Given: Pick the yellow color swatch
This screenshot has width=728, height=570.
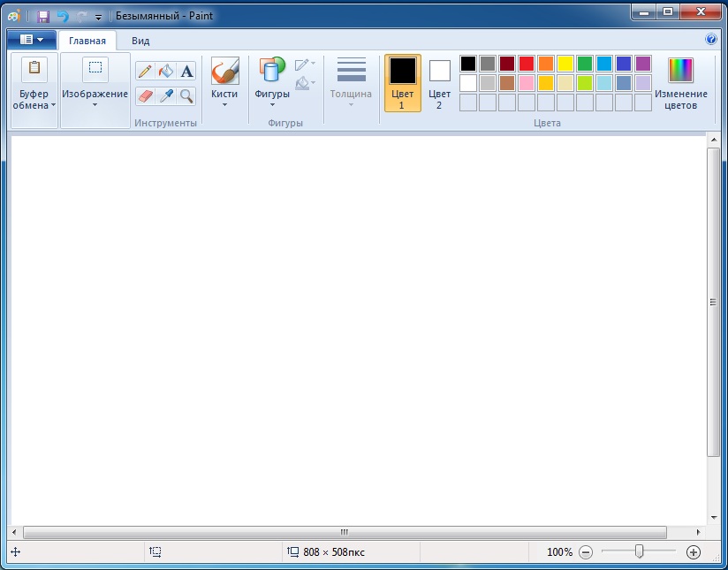Looking at the screenshot, I should [x=565, y=64].
